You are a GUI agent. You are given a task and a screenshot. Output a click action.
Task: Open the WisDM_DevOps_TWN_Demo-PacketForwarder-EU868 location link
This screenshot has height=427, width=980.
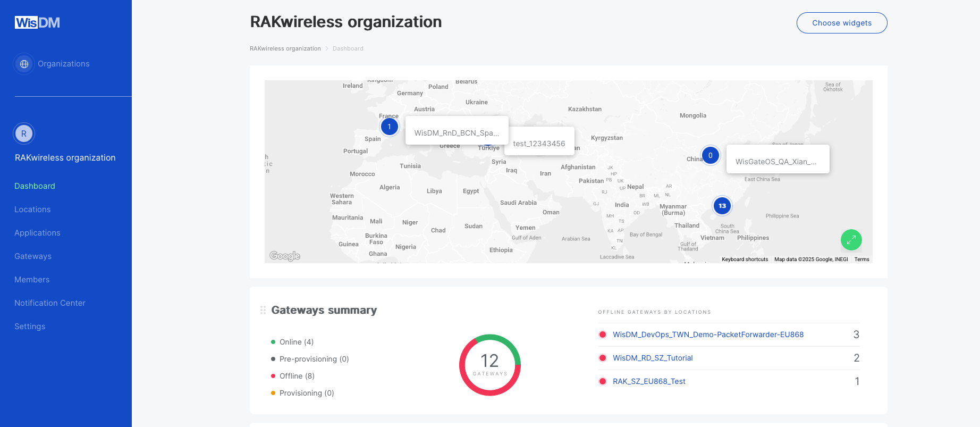click(708, 334)
